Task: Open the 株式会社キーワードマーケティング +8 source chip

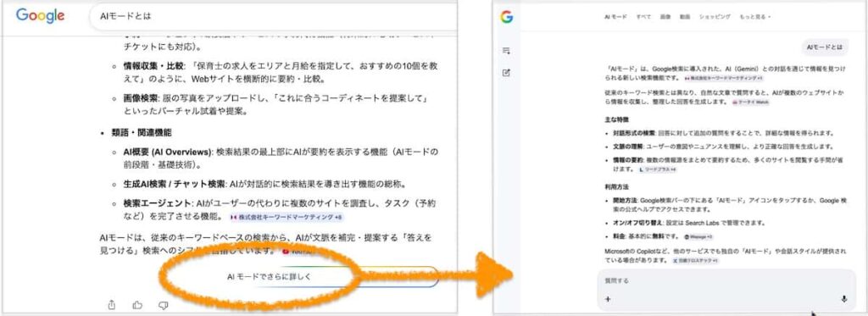Action: coord(287,217)
